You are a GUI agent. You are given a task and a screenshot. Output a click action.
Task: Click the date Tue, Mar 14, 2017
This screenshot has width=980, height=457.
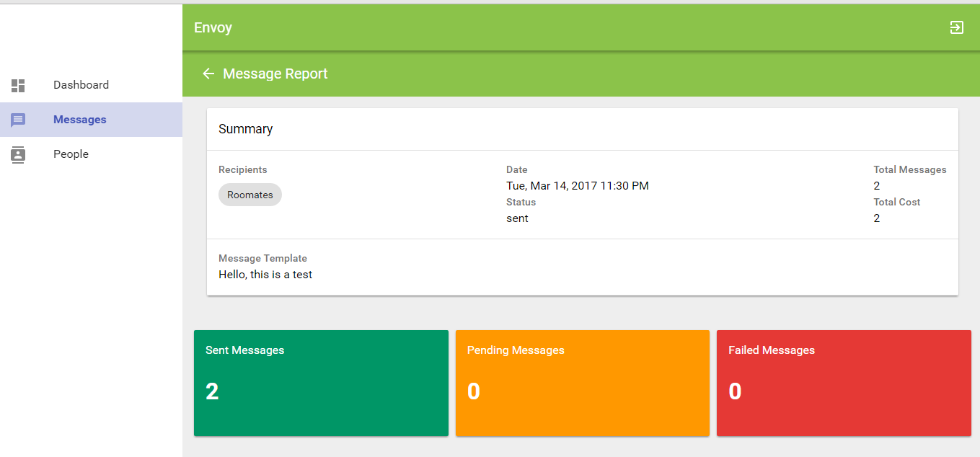[x=577, y=186]
